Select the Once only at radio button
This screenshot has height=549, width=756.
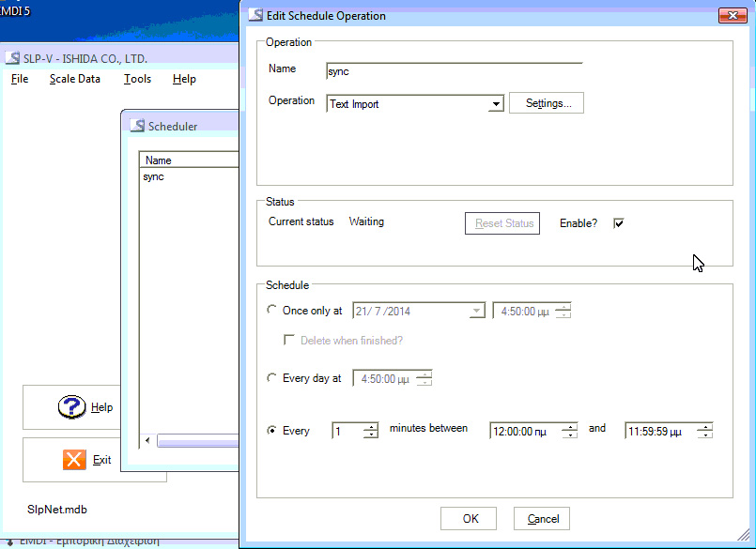272,310
